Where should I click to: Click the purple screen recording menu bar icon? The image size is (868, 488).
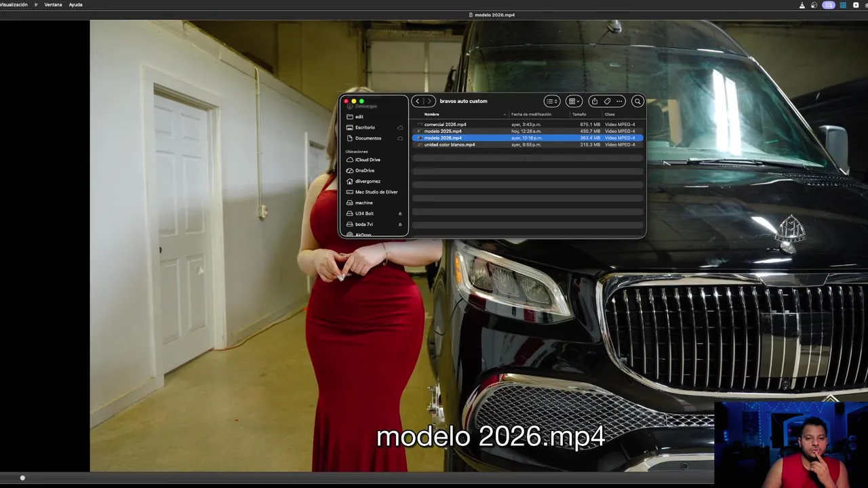click(829, 5)
